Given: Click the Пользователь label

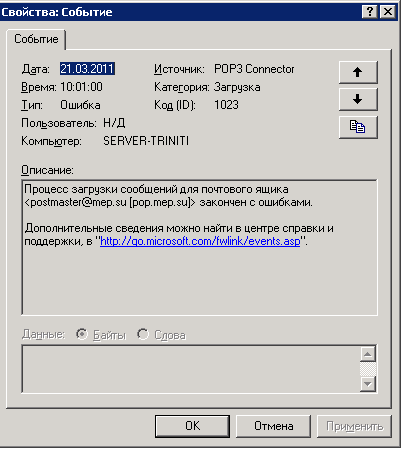Looking at the screenshot, I should [x=59, y=123].
